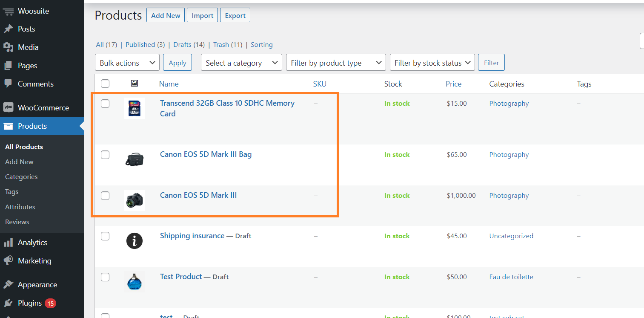
Task: Open the Canon EOS 5D Mark III product
Action: [198, 195]
